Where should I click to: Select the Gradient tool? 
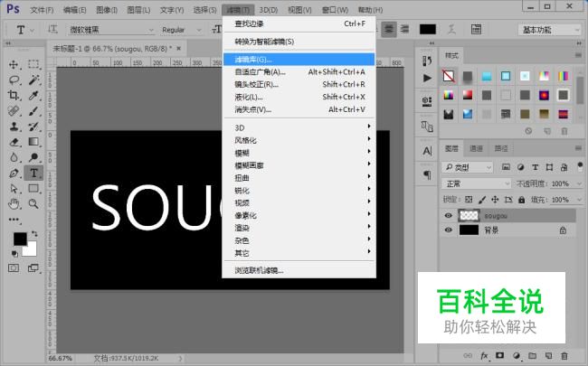[x=33, y=142]
